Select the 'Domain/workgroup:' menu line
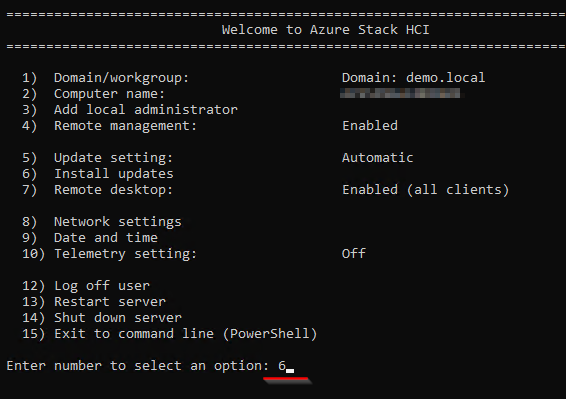This screenshot has width=566, height=399. pyautogui.click(x=105, y=78)
